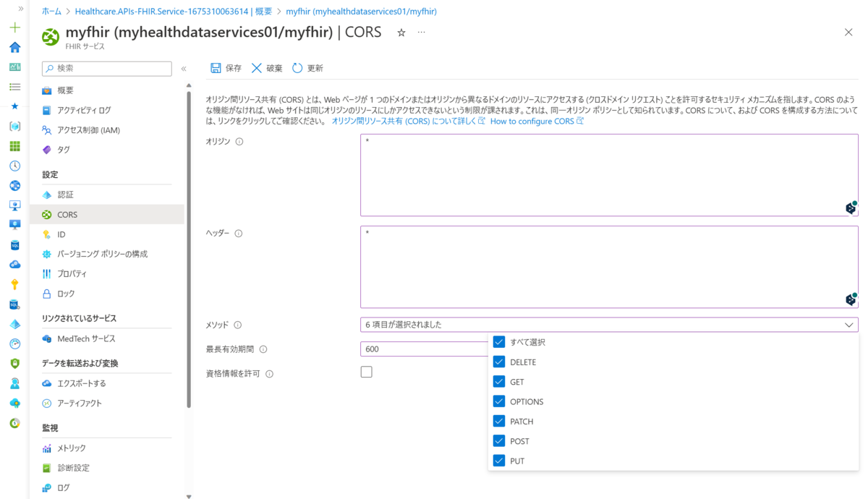Focus the 検索 box in resource menu
This screenshot has width=868, height=499.
click(x=107, y=68)
